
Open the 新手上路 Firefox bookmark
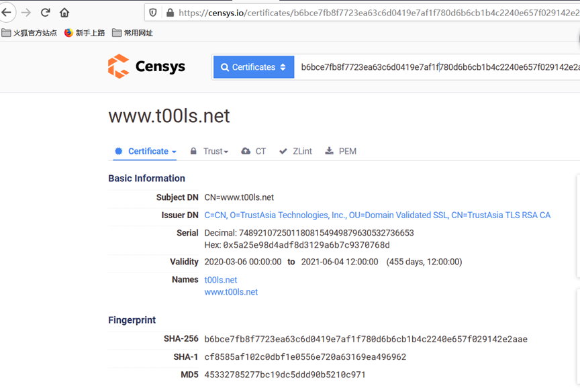(x=85, y=33)
